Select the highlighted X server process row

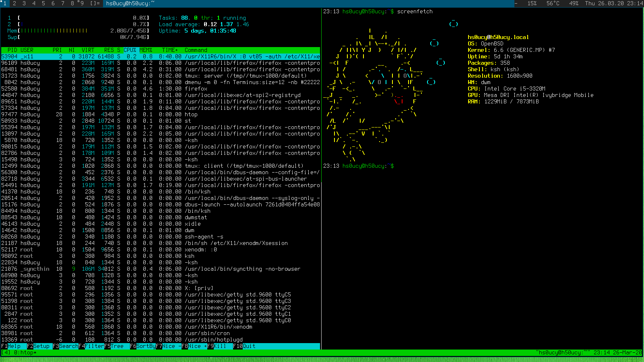(161, 56)
